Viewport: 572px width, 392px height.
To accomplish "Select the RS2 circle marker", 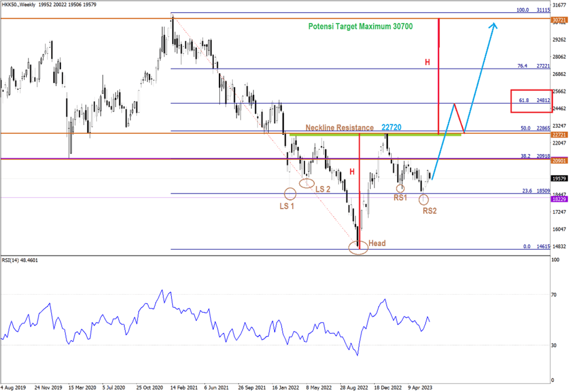I will pos(423,199).
